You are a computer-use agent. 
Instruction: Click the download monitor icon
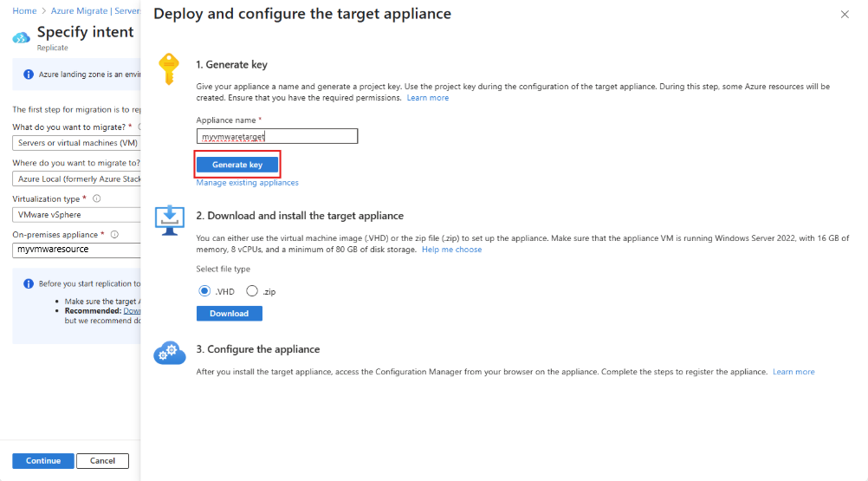point(170,220)
